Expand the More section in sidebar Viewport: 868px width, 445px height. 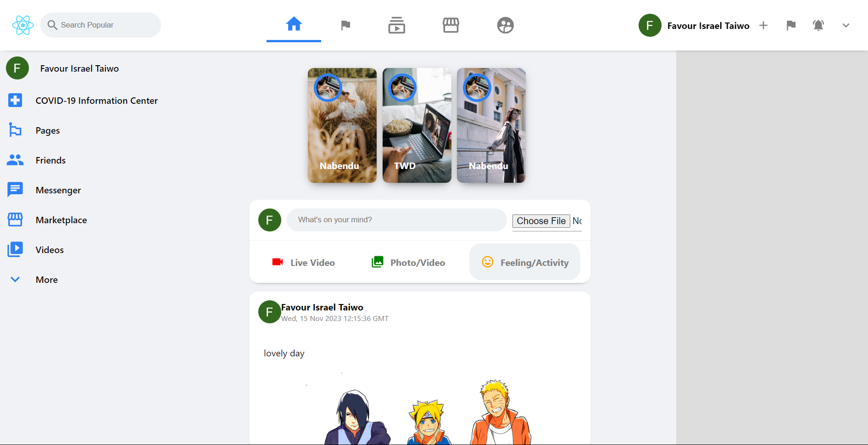tap(46, 280)
